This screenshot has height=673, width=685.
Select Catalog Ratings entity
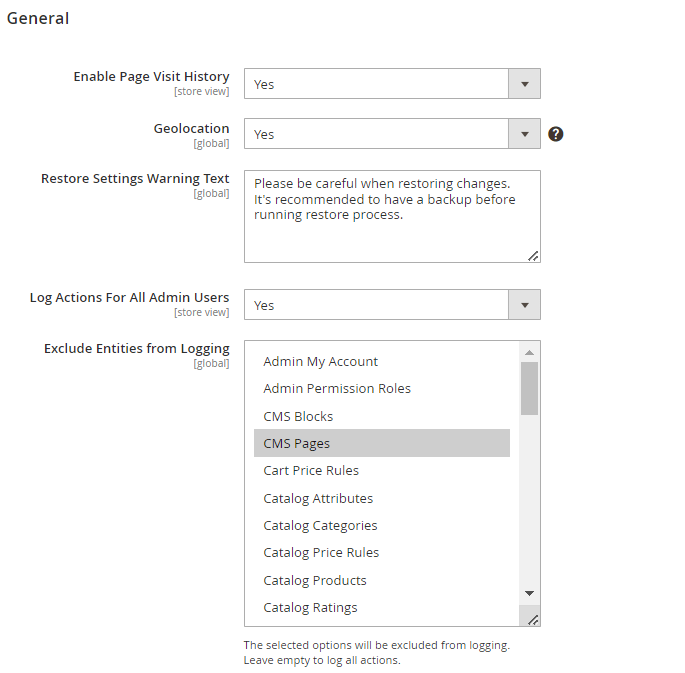[381, 607]
